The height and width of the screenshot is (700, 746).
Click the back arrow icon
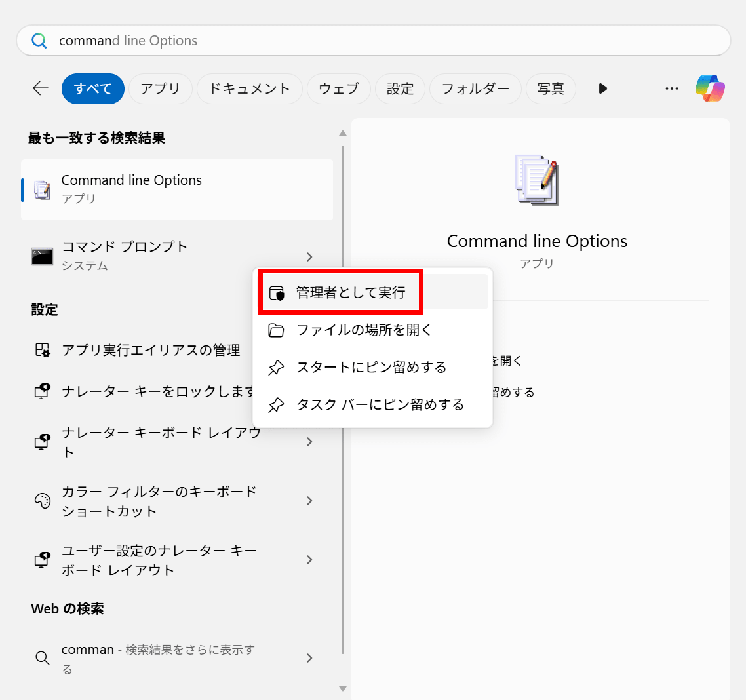click(41, 88)
